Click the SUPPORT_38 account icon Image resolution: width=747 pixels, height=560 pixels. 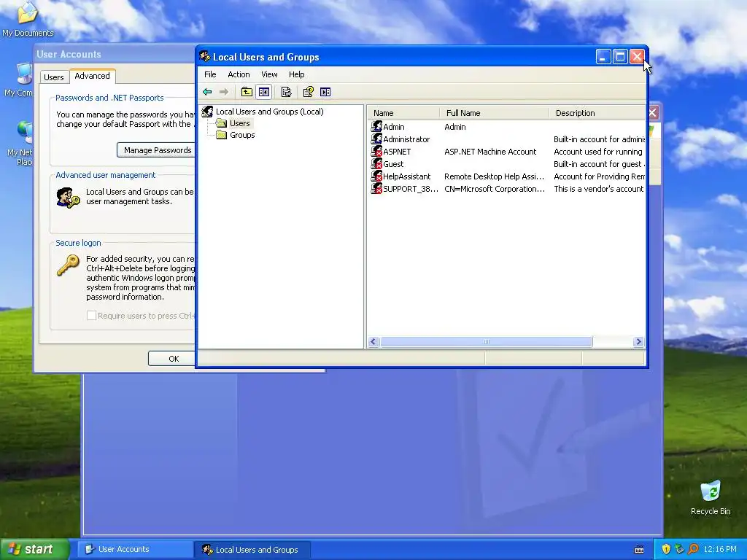pos(377,189)
